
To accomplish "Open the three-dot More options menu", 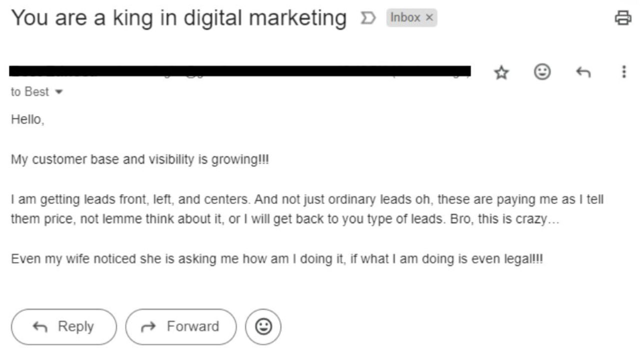I will (623, 72).
